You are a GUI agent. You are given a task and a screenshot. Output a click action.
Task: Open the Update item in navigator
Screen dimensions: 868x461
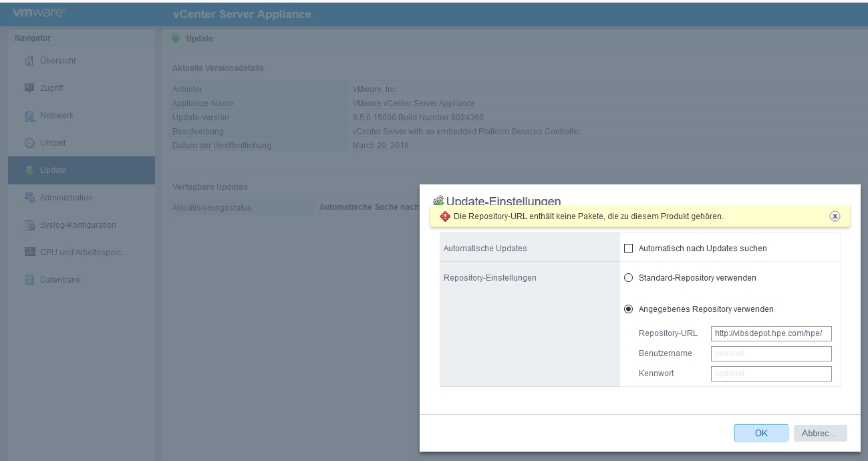[x=53, y=170]
